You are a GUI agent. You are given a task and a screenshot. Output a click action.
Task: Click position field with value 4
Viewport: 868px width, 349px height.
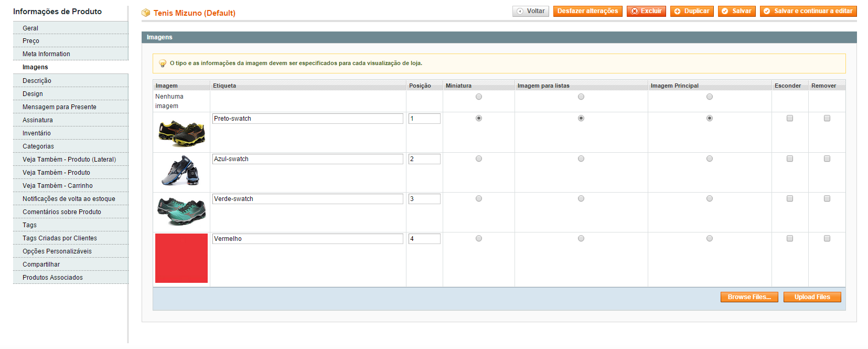424,239
